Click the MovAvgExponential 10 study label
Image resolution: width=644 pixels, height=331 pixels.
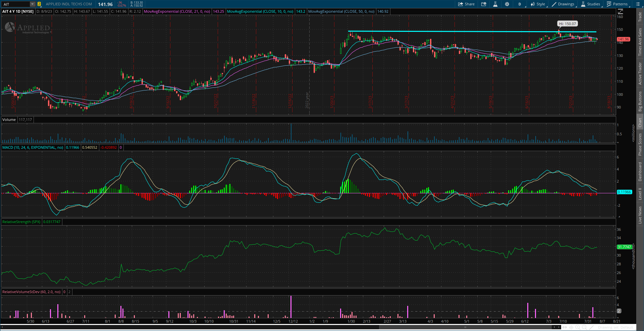260,11
